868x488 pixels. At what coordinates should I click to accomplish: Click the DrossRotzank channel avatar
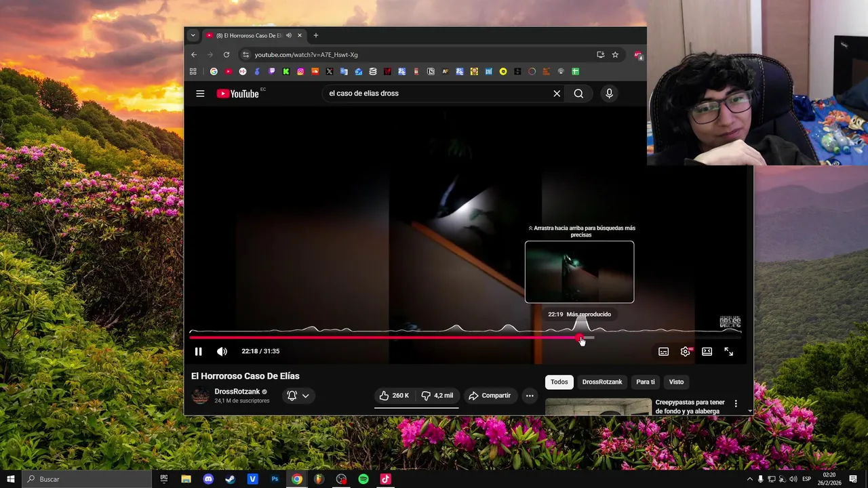pyautogui.click(x=200, y=396)
